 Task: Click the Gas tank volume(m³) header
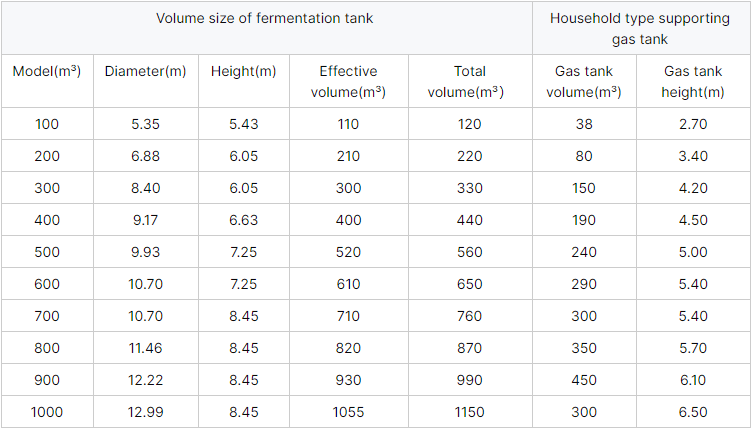click(584, 82)
